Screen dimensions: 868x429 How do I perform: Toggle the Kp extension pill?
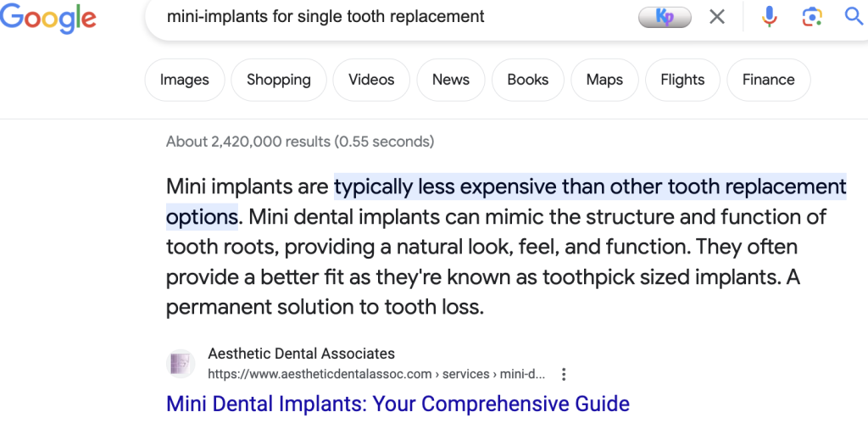(665, 17)
